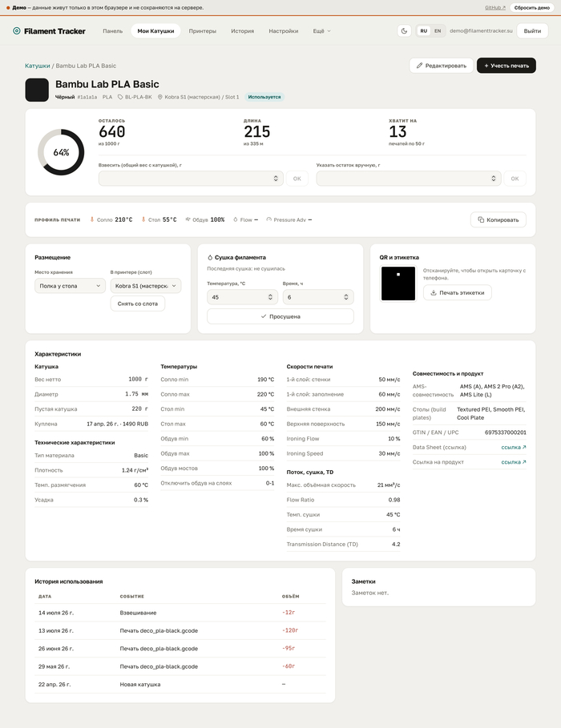Focus the Взвесить total weight input
This screenshot has width=561, height=728.
(191, 179)
